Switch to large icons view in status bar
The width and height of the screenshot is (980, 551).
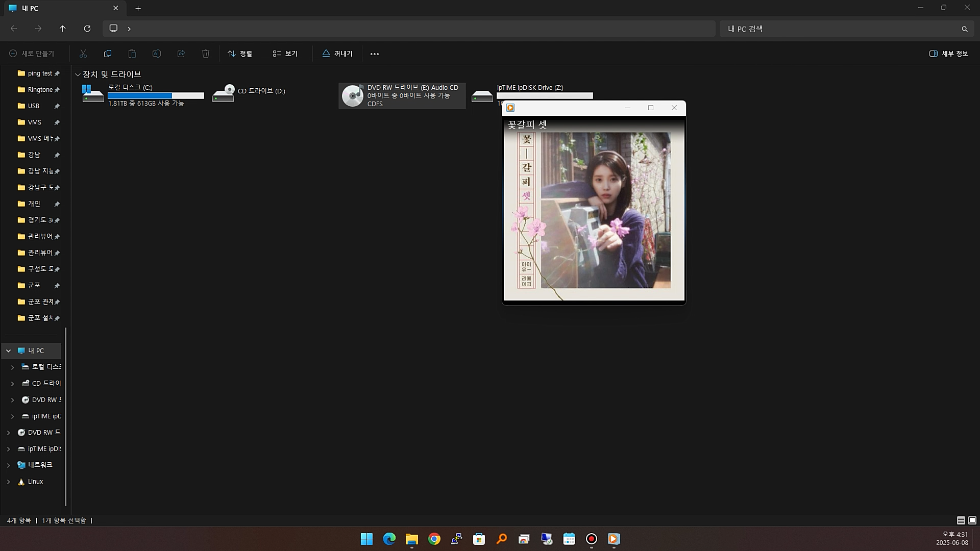click(x=972, y=520)
